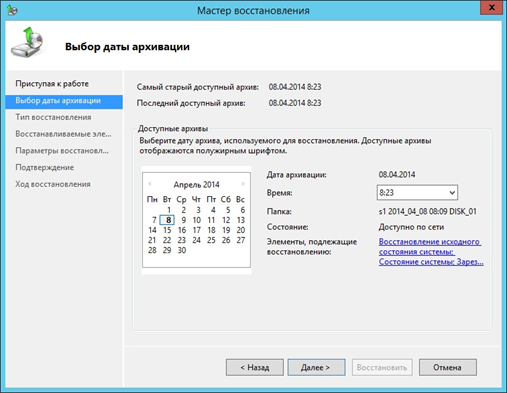
Task: Select April 1 in the calendar
Action: (x=169, y=210)
